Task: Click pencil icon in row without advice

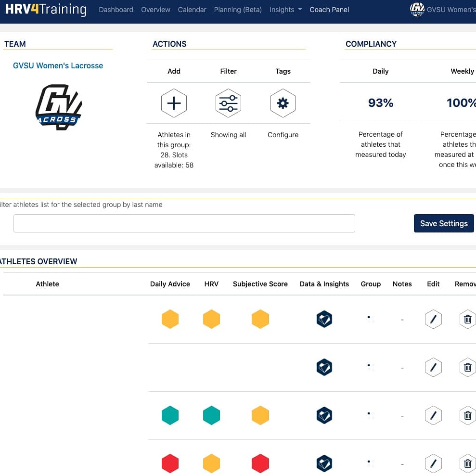Action: coord(433,367)
